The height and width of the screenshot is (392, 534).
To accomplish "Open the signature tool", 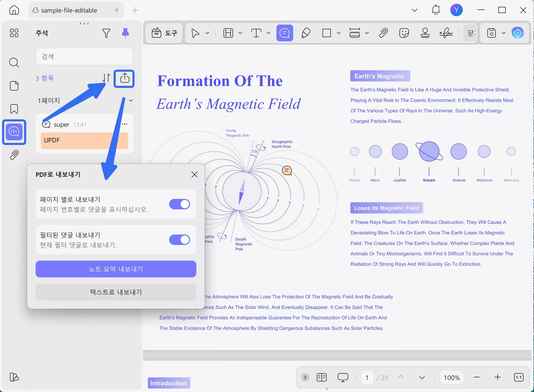I will coord(446,33).
